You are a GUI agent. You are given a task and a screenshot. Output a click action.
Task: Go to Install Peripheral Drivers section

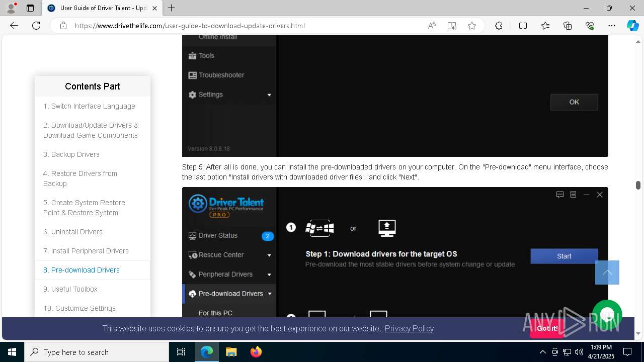pos(86,251)
